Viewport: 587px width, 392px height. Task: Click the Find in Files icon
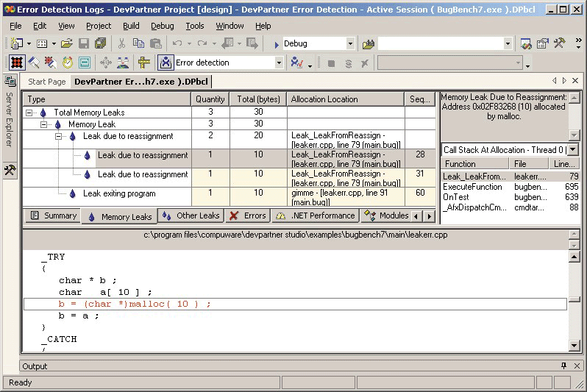point(369,44)
